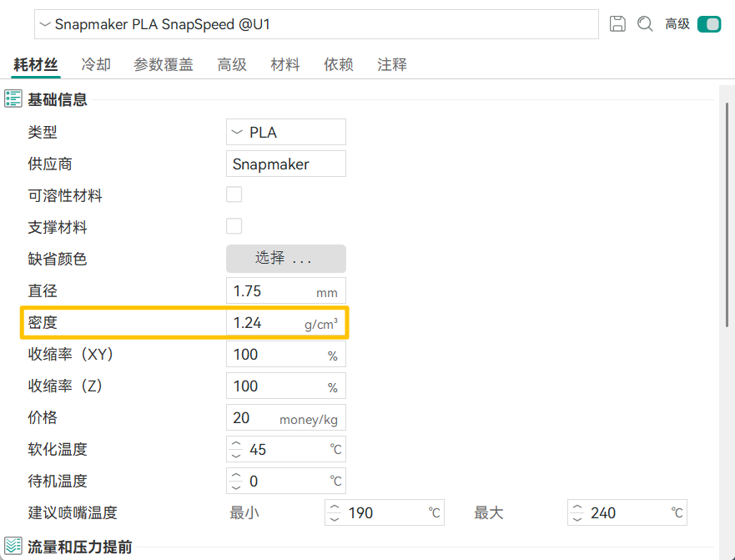Expand the 类型 PLA dropdown

point(285,132)
